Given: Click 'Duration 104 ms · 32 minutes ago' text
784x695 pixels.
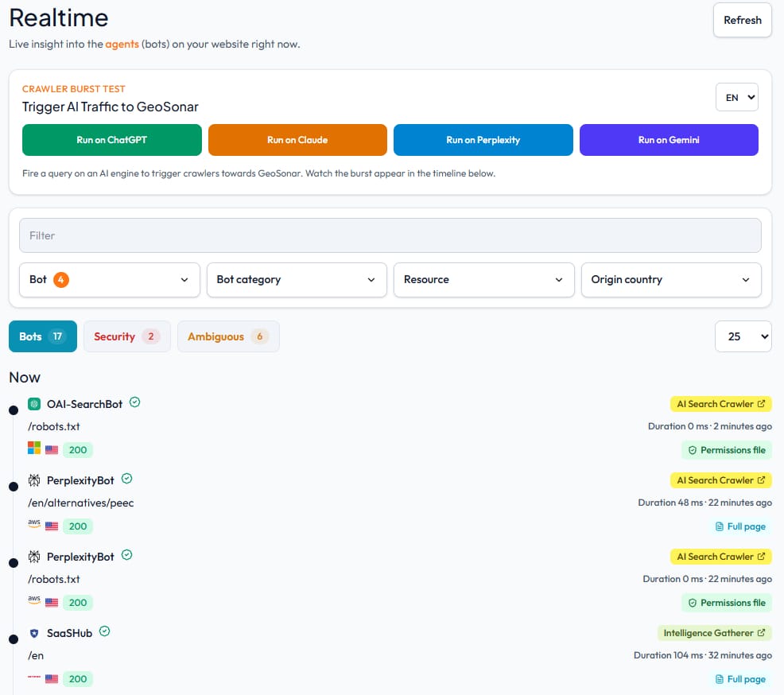Looking at the screenshot, I should 703,655.
